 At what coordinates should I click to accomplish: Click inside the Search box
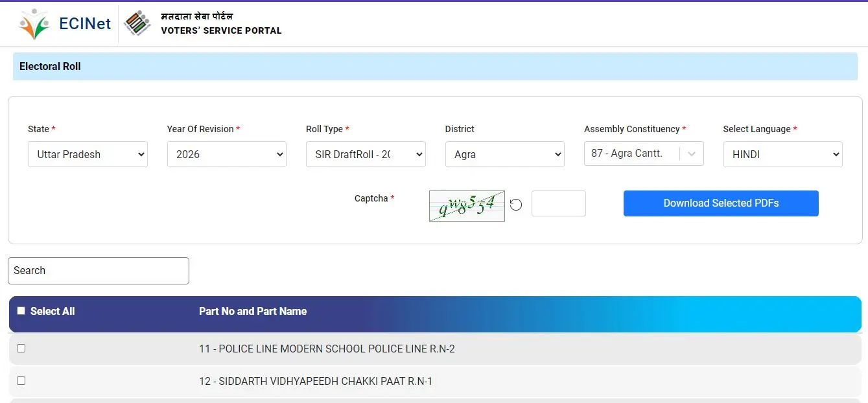pos(98,271)
